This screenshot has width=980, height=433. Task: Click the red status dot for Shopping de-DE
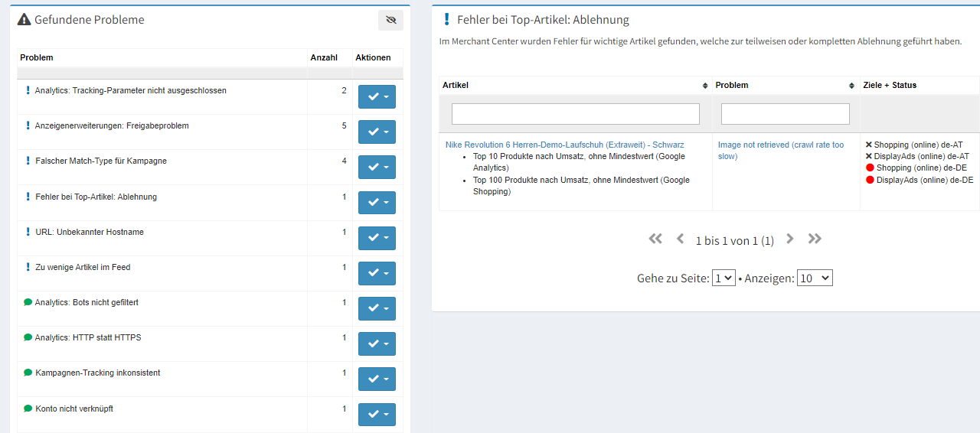point(870,168)
